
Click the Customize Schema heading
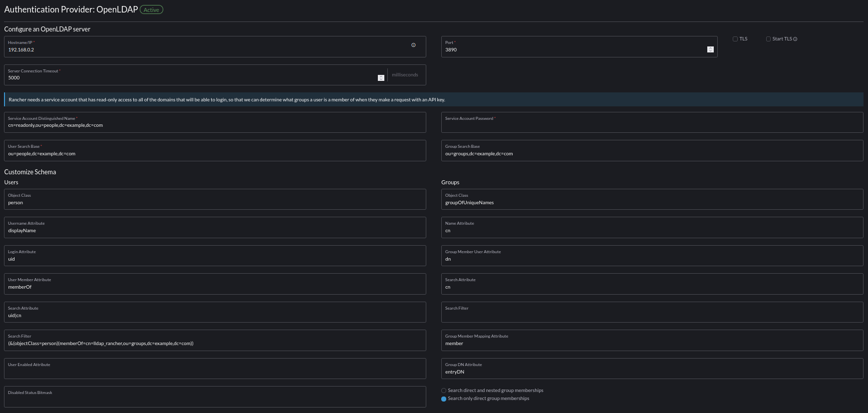click(x=30, y=172)
